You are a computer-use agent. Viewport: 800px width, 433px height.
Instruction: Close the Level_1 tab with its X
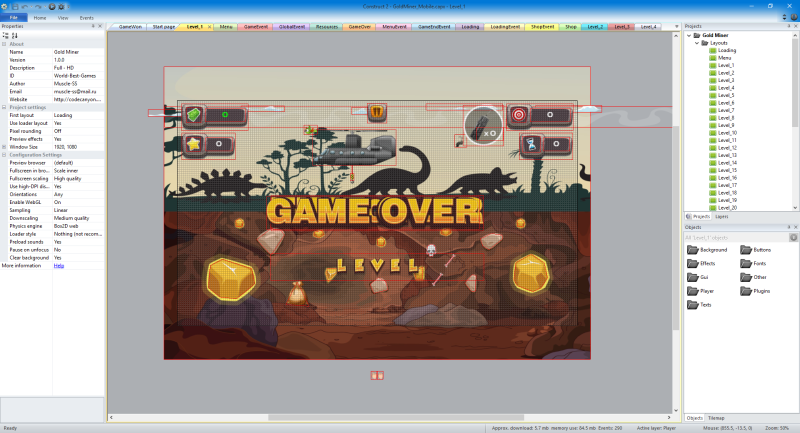(x=209, y=27)
